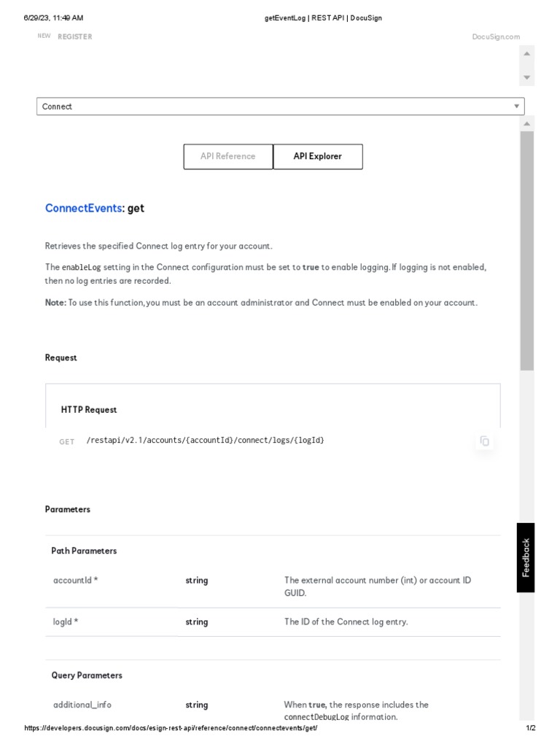Switch to the API Reference tab
Image resolution: width=560 pixels, height=747 pixels.
point(228,156)
